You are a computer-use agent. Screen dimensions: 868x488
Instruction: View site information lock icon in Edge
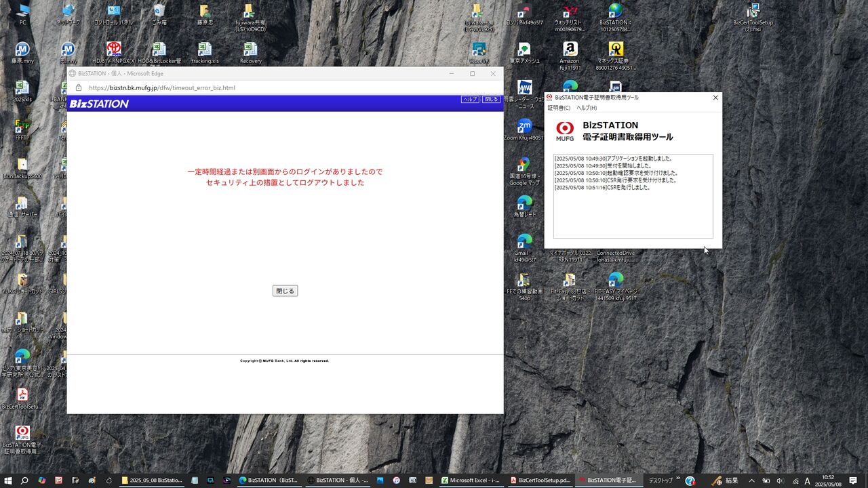(x=78, y=88)
